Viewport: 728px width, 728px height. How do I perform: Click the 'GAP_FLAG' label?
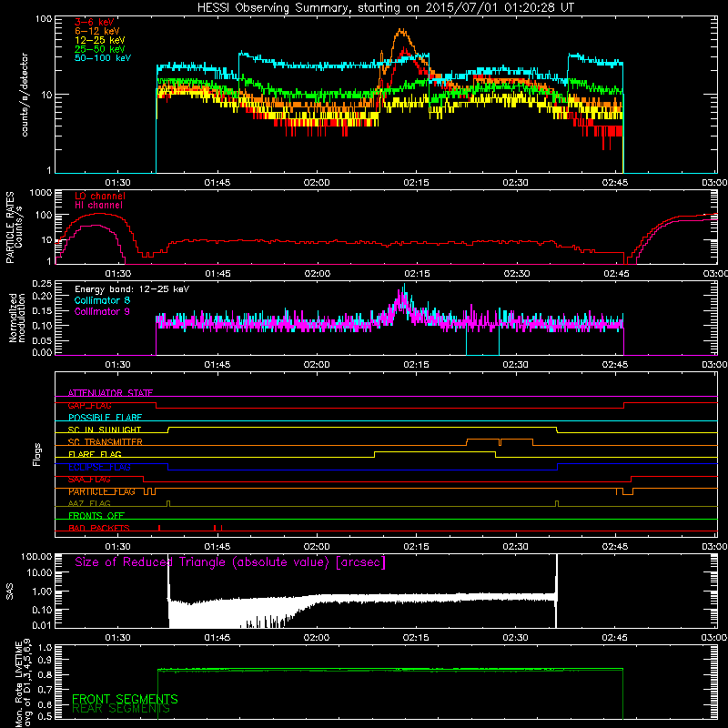(x=89, y=405)
